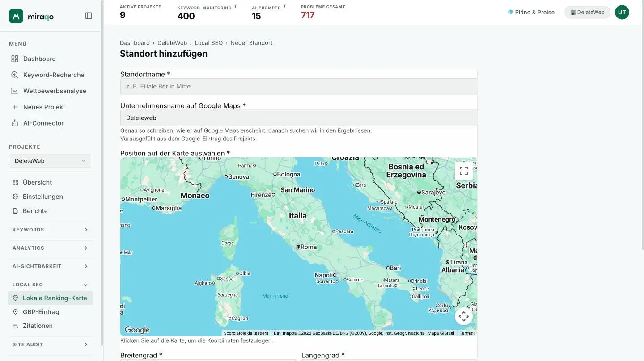This screenshot has height=361, width=644.
Task: Open Dashboard in the sidebar menu
Action: 50,59
